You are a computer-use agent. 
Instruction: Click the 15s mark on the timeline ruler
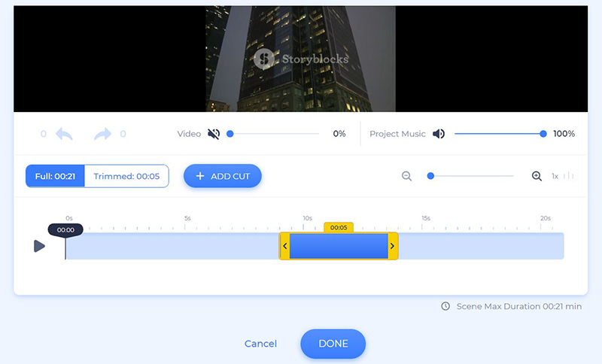426,218
